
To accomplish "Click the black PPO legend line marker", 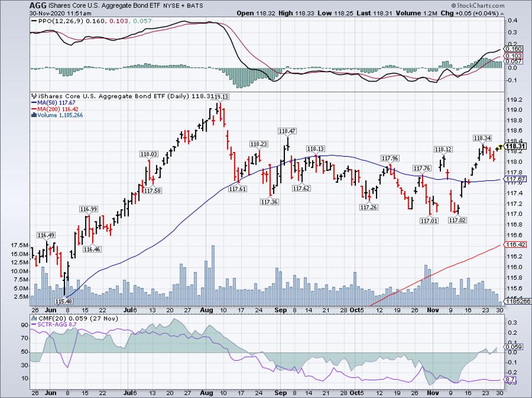I will point(33,21).
